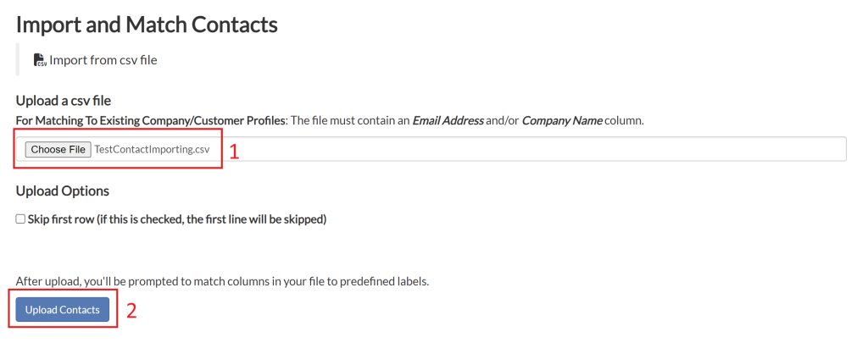This screenshot has height=343, width=868.
Task: Click the red number 1 annotation
Action: point(236,152)
